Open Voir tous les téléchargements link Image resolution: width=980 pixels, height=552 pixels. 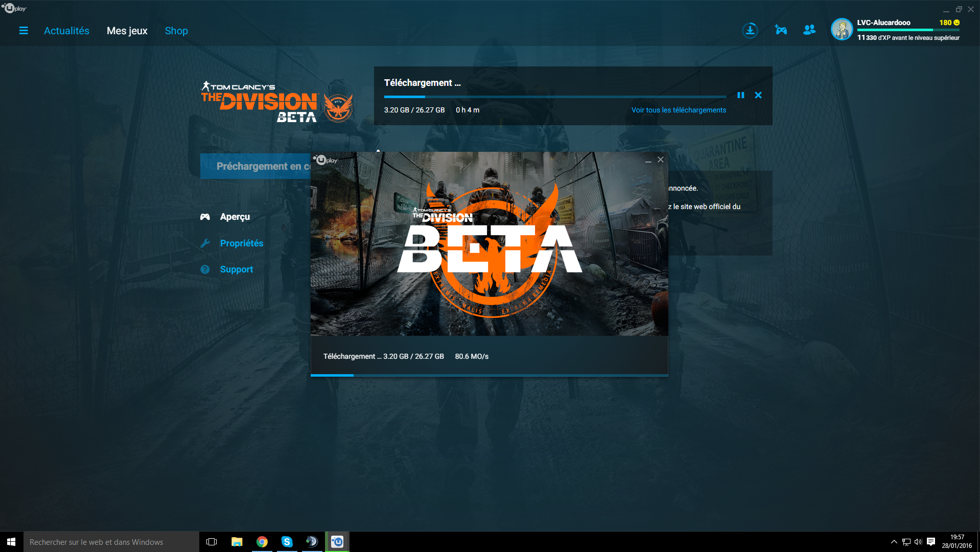679,110
